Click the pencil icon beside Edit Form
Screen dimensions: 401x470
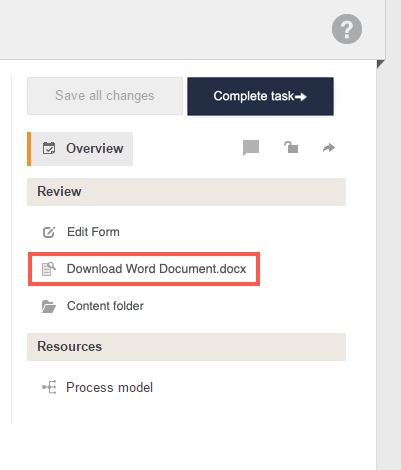pos(49,232)
